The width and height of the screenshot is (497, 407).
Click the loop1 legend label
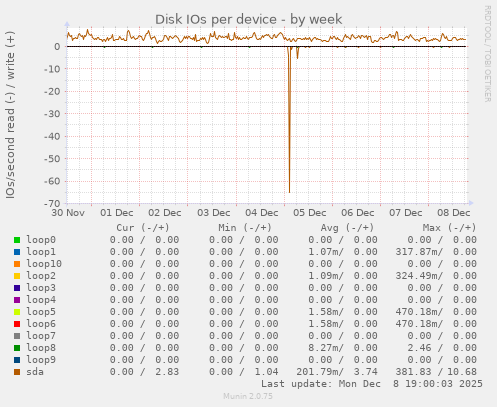(x=41, y=252)
